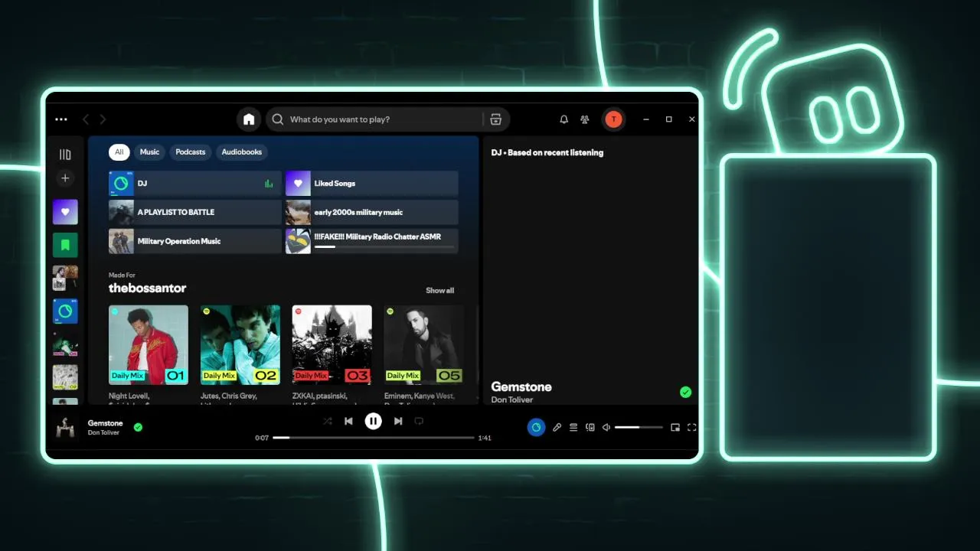
Task: Open thebossantor heading
Action: pyautogui.click(x=148, y=289)
